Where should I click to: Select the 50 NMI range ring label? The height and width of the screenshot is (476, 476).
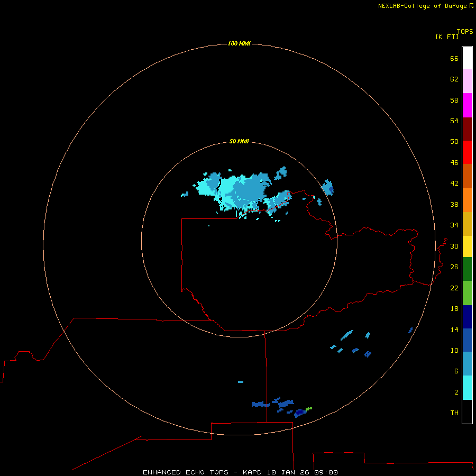239,141
